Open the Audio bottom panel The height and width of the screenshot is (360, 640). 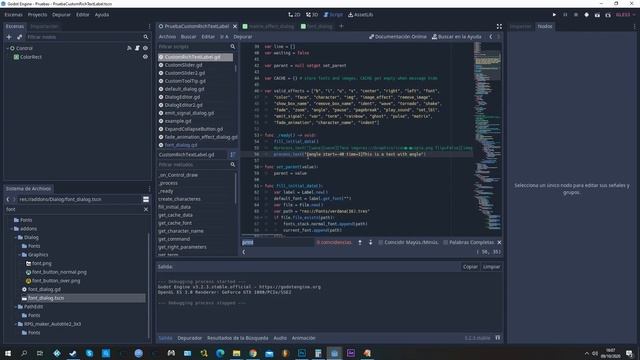[280, 338]
